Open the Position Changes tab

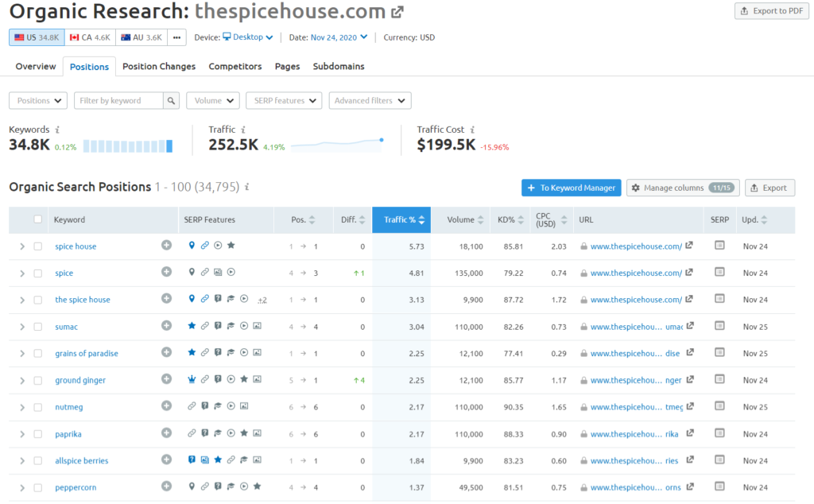(159, 67)
